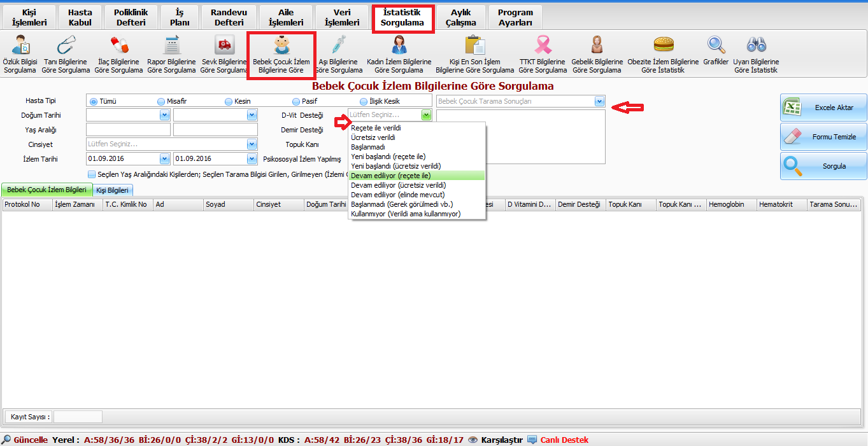
Task: Open the Hasta Kabul main tab
Action: point(80,18)
